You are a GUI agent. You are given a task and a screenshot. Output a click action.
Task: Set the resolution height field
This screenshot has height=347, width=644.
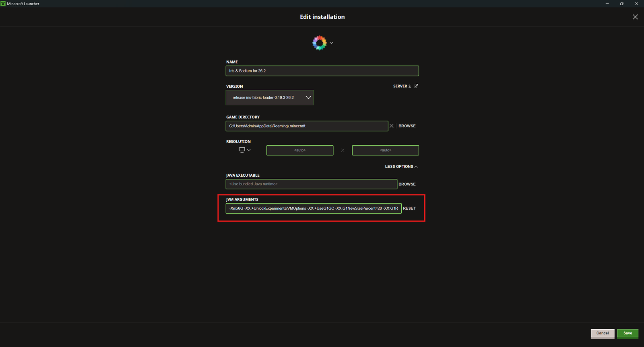tap(386, 150)
